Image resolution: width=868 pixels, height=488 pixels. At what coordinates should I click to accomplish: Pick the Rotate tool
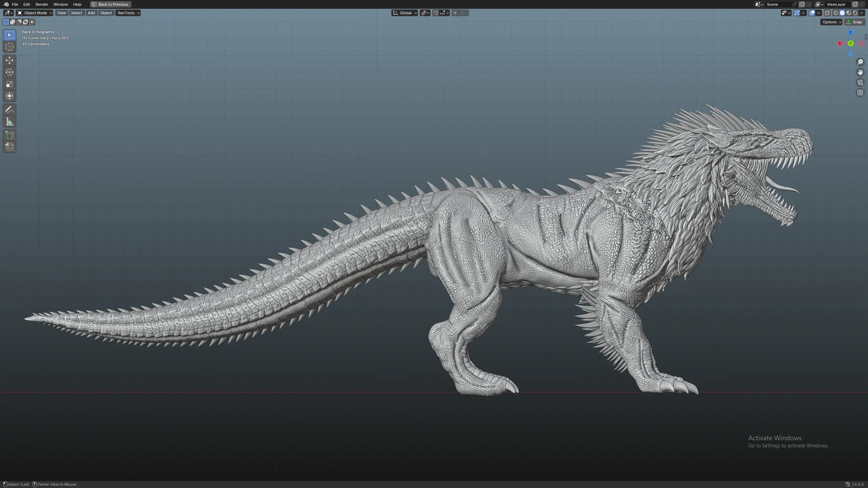click(x=9, y=72)
